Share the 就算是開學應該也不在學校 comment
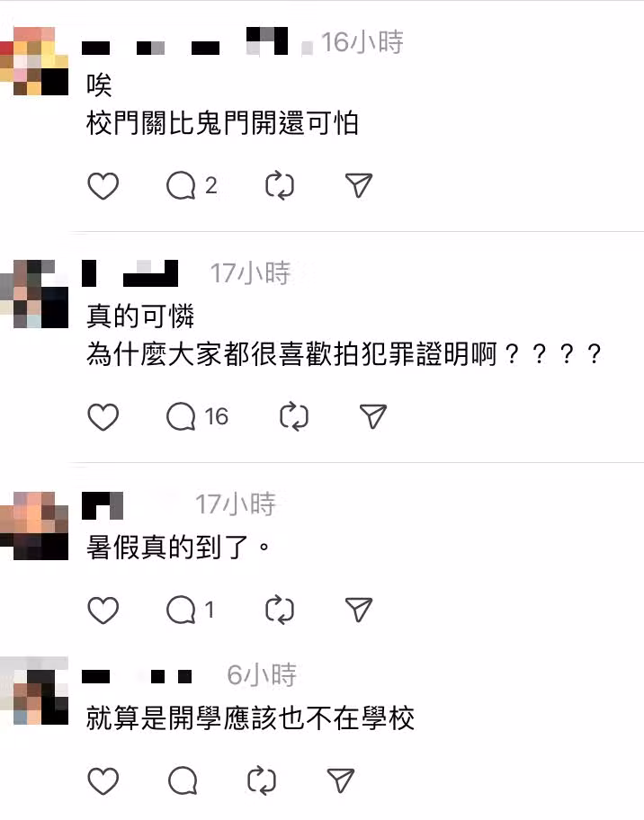The width and height of the screenshot is (644, 820). (x=341, y=780)
